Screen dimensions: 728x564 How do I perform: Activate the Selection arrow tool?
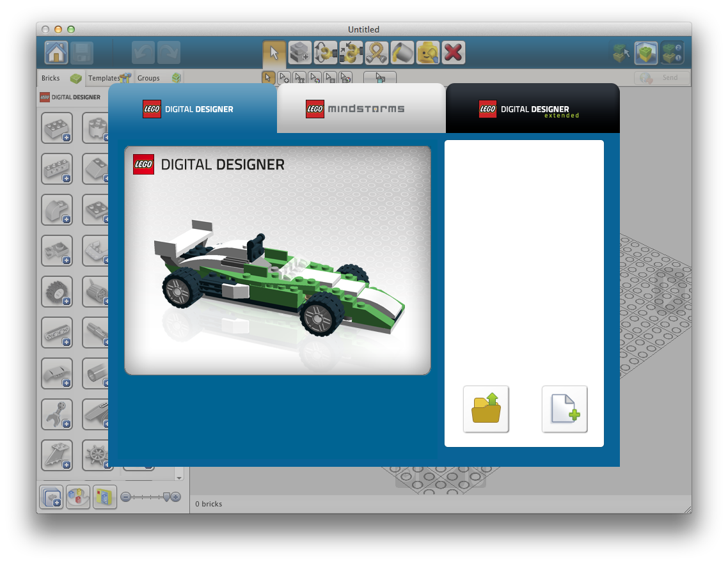coord(274,52)
